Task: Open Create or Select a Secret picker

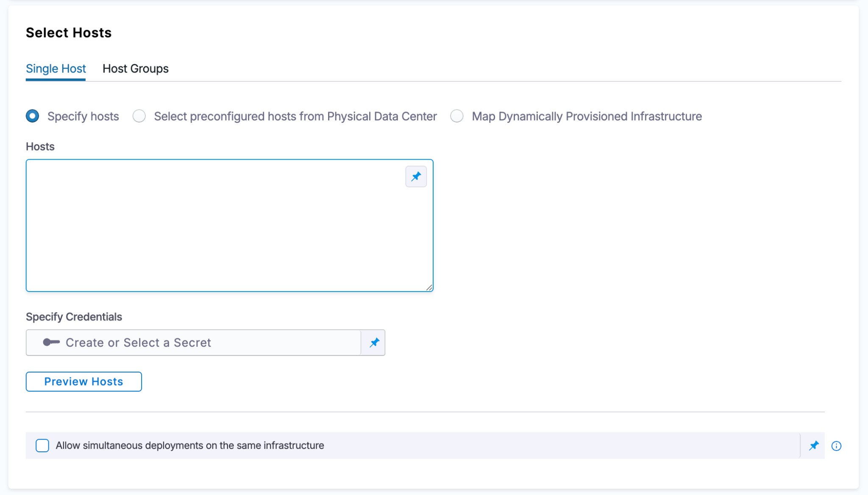Action: tap(193, 342)
